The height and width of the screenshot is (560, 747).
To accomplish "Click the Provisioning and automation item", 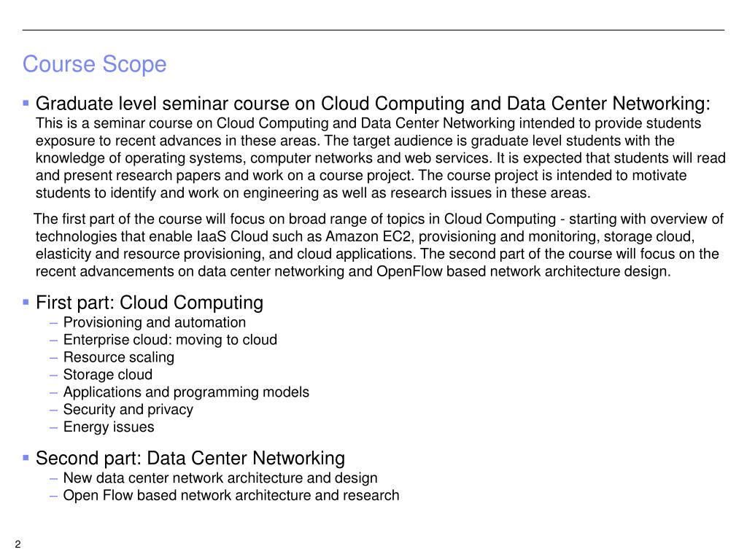I will pyautogui.click(x=155, y=322).
